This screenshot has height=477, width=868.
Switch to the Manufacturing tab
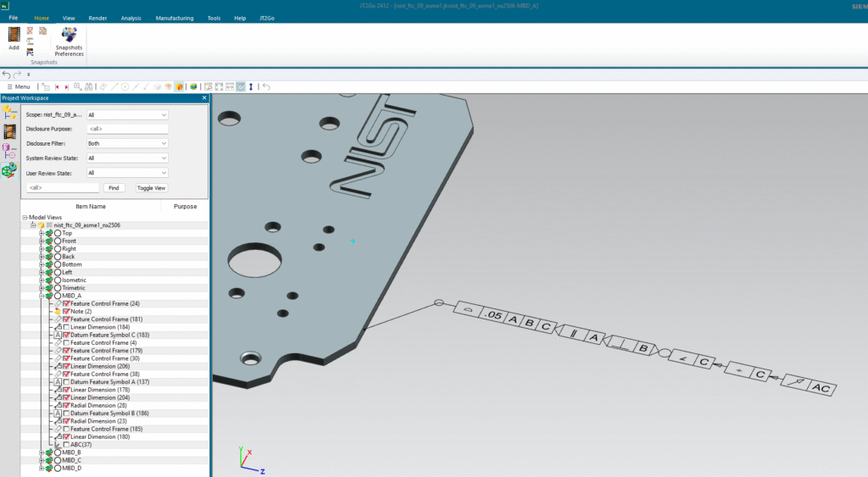(174, 18)
